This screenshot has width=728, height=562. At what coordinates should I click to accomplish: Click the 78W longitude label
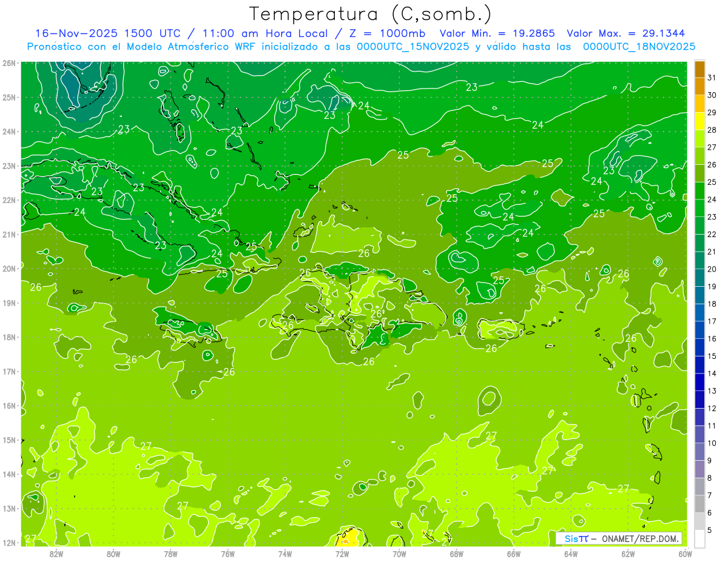170,554
